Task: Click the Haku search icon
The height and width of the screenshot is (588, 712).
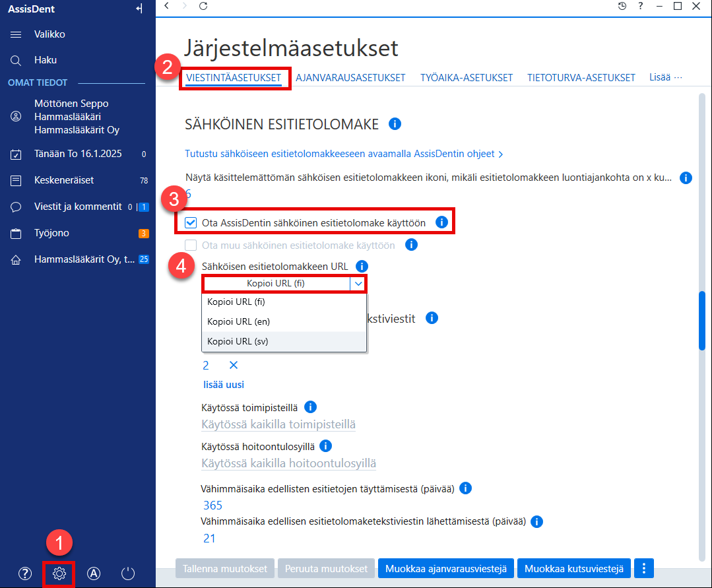Action: pos(16,61)
